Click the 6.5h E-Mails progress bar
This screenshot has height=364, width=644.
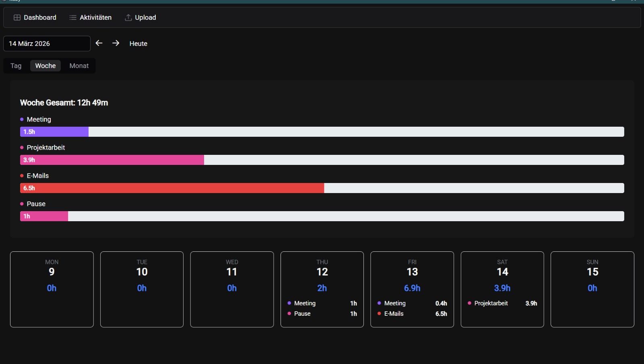[x=172, y=188]
